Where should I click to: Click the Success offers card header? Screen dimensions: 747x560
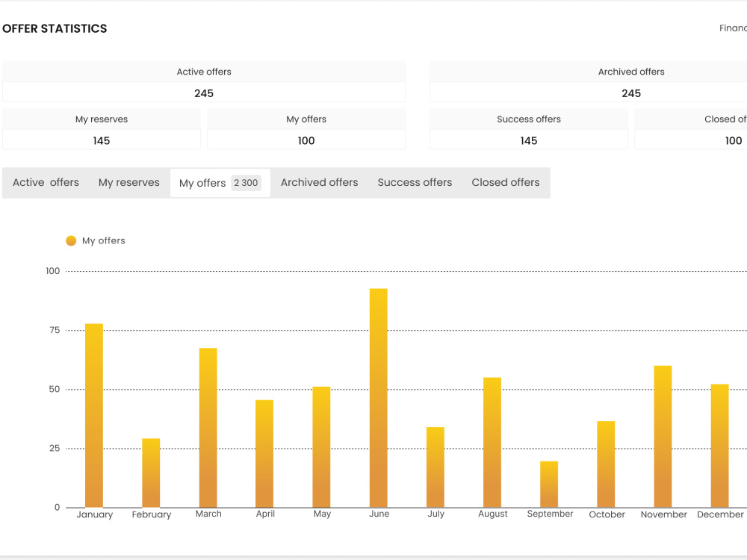(x=529, y=119)
